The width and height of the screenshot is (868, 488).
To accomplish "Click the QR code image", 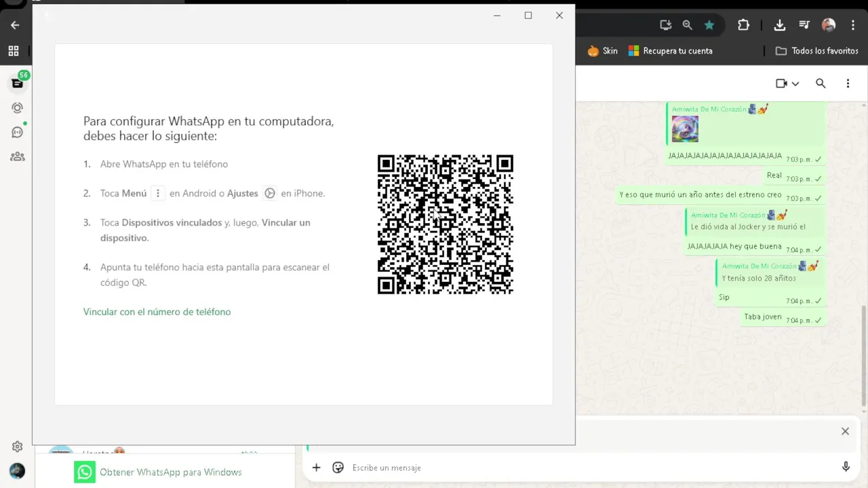I will 446,224.
